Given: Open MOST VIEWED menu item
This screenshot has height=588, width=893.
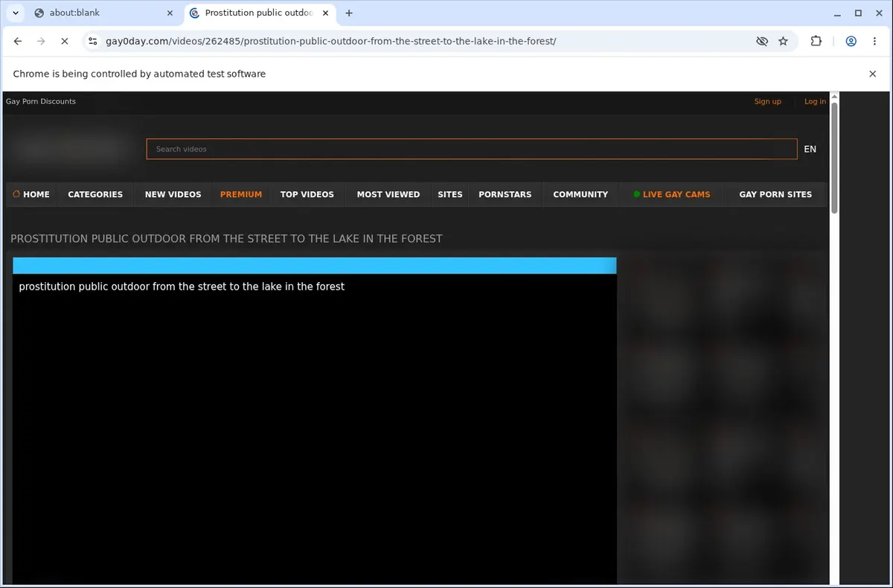Looking at the screenshot, I should click(x=388, y=194).
